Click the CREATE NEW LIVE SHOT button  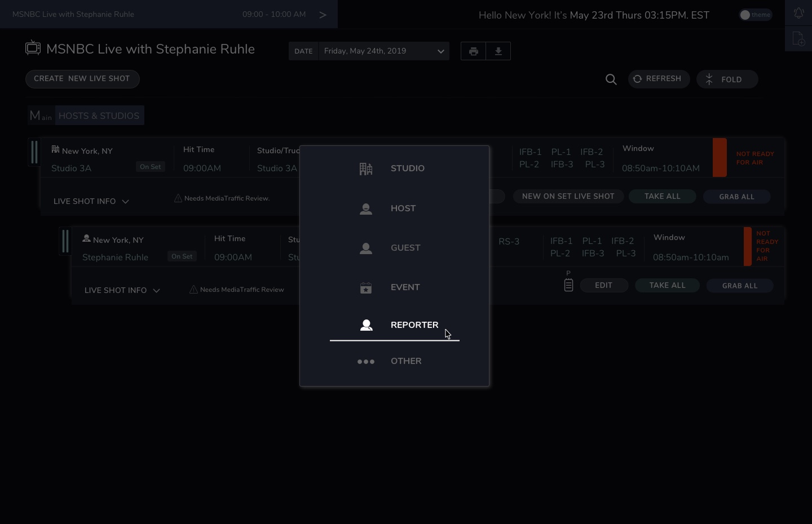tap(82, 79)
